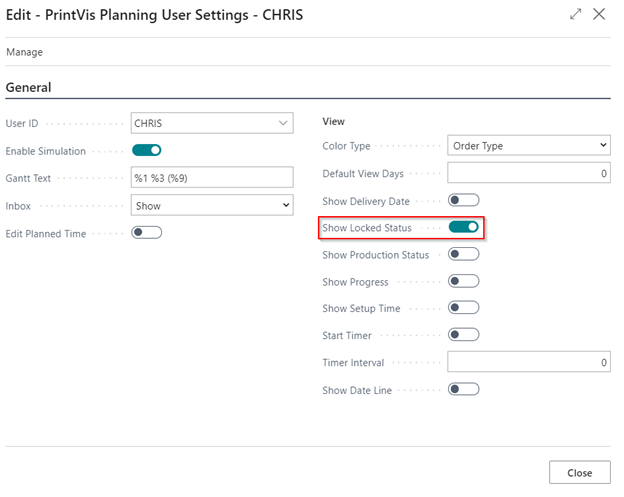Click the Close button
Viewport: 624px width, 497px height.
tap(580, 473)
